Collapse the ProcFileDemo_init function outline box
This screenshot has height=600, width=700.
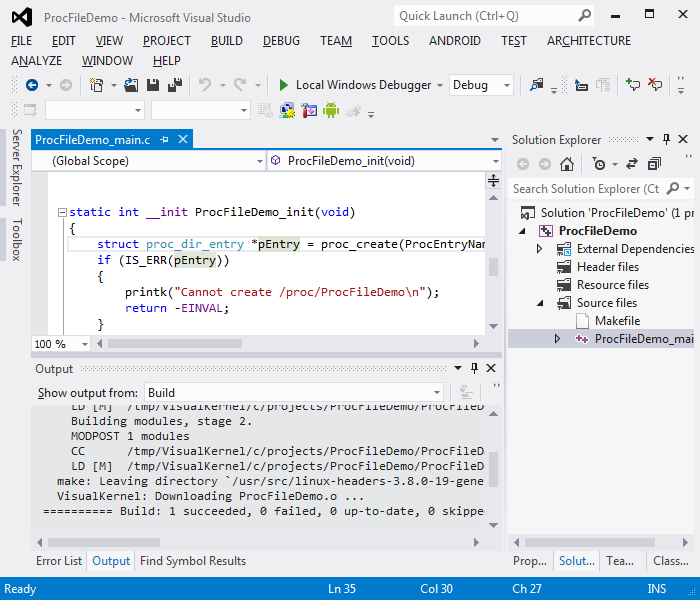[62, 212]
